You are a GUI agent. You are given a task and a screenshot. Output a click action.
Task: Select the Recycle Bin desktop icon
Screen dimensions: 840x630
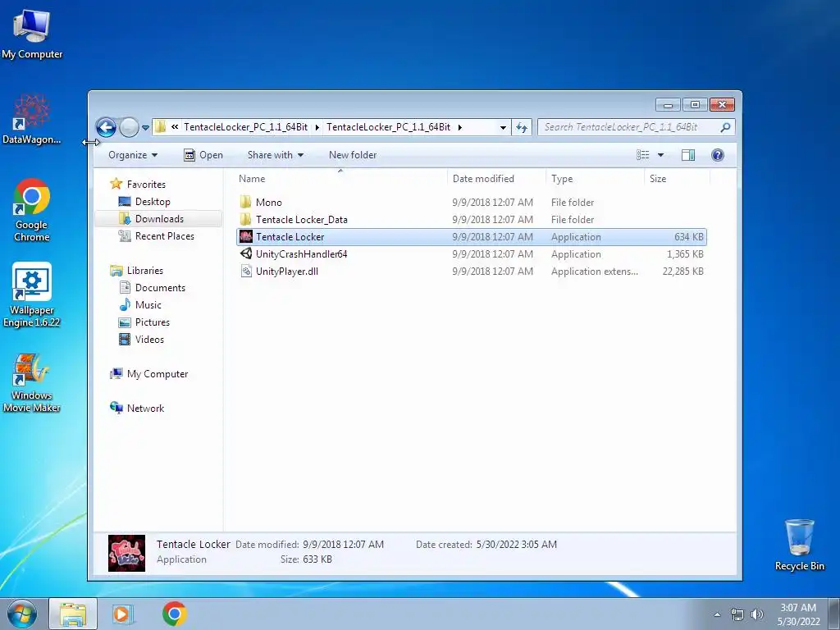799,545
